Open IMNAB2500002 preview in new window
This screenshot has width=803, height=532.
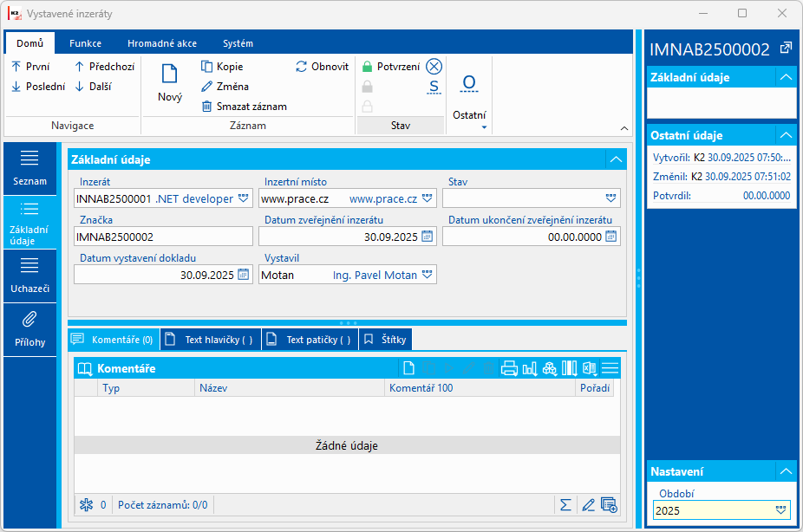786,49
